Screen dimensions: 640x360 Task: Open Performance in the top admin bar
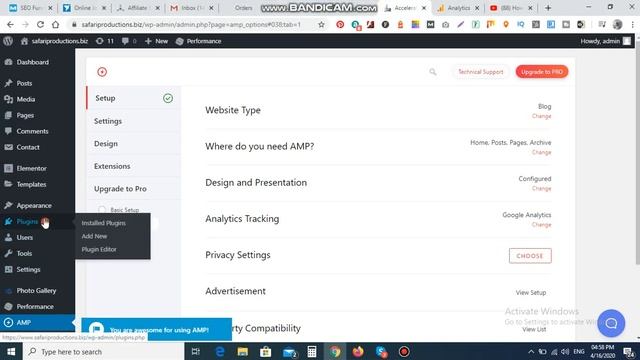198,41
